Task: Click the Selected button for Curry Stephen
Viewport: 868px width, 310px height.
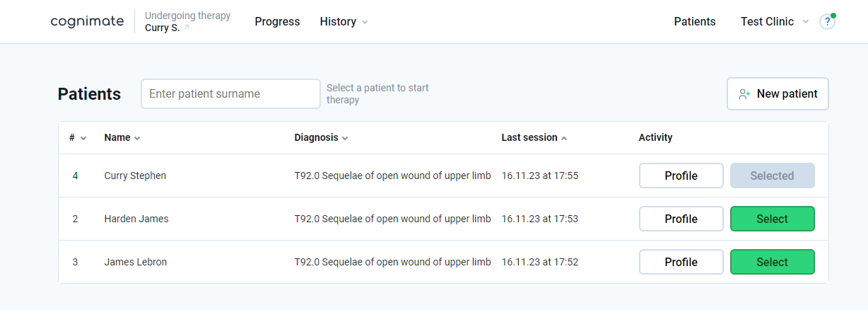Action: pyautogui.click(x=772, y=176)
